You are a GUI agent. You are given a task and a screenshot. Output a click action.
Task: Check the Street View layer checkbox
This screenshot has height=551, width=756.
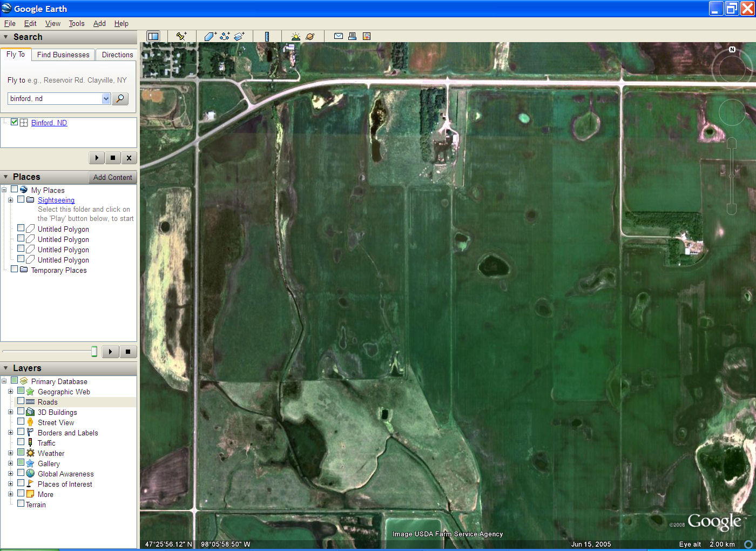pos(21,422)
